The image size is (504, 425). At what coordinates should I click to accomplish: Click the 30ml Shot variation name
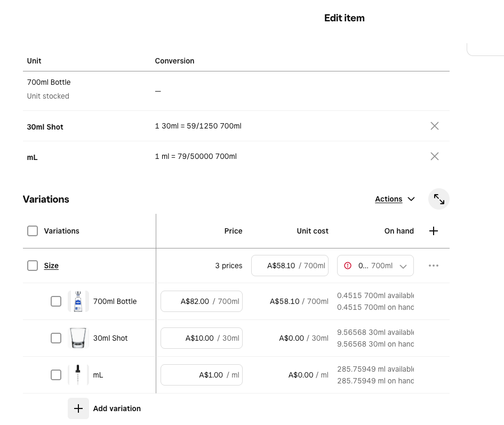(110, 338)
